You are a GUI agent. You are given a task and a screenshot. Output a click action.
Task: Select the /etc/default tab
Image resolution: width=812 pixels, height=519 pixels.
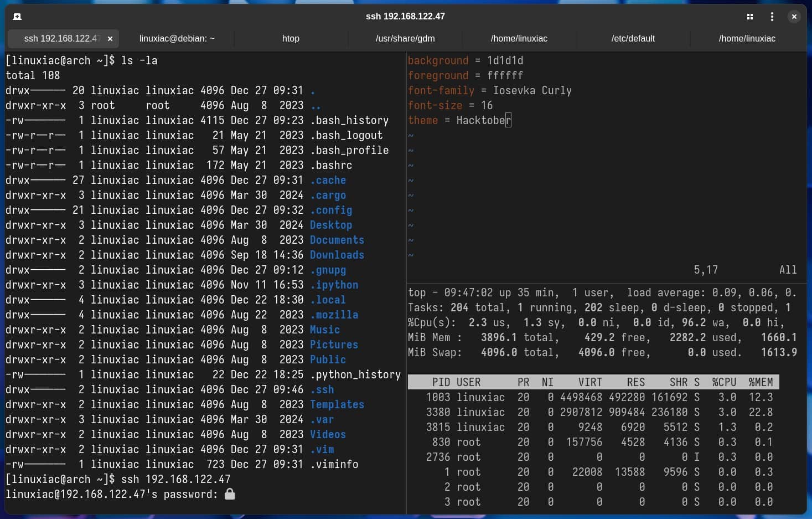tap(633, 39)
